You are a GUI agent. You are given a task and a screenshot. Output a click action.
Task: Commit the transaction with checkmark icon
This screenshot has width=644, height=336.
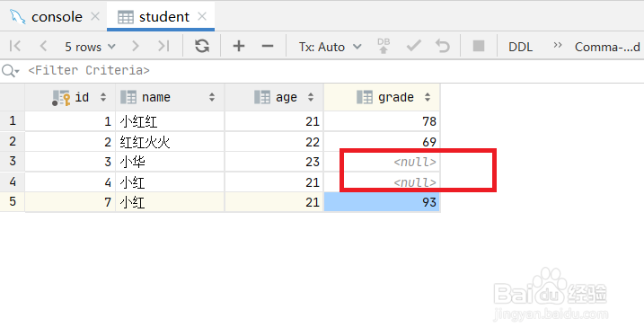(x=413, y=46)
